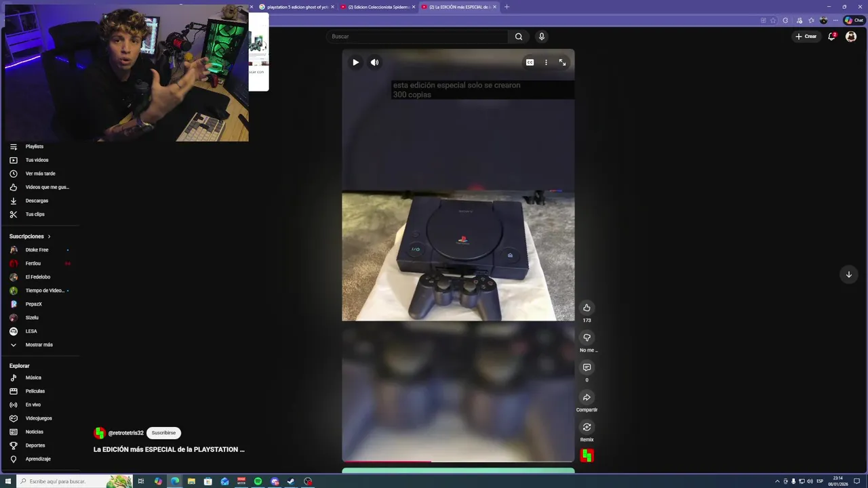868x488 pixels.
Task: Open the Crear create menu
Action: tap(806, 37)
